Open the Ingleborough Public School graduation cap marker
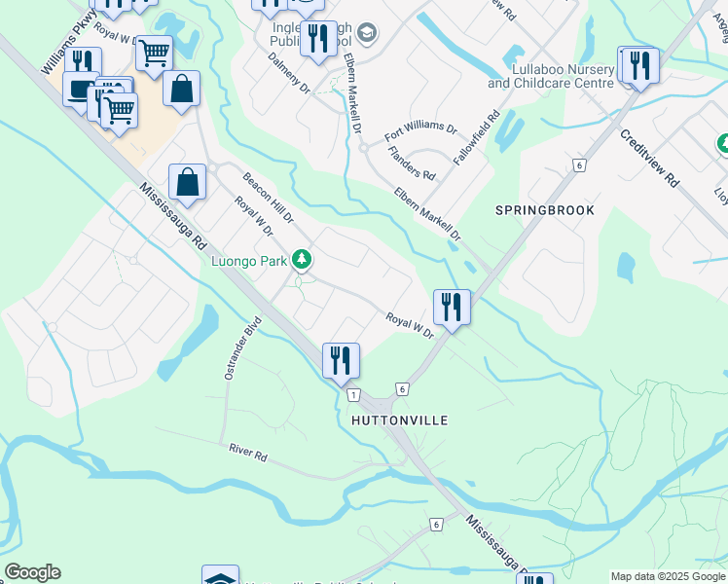This screenshot has width=728, height=584. coord(367,33)
